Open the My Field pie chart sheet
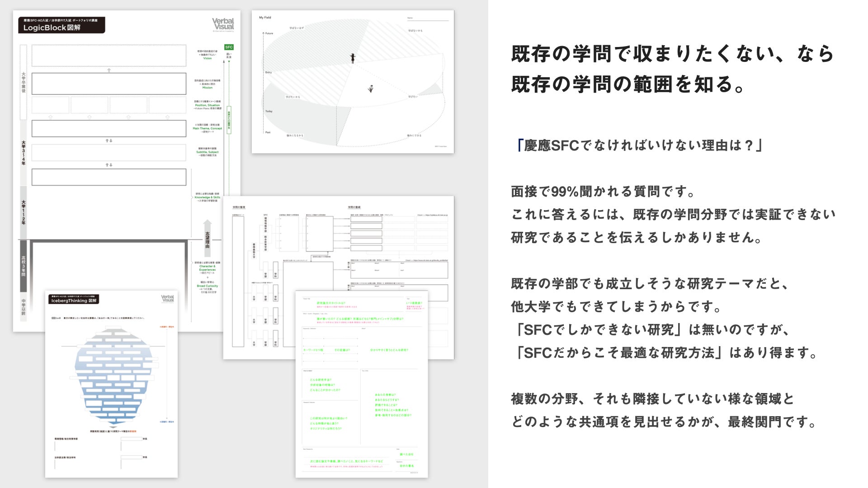This screenshot has width=868, height=488. click(353, 81)
